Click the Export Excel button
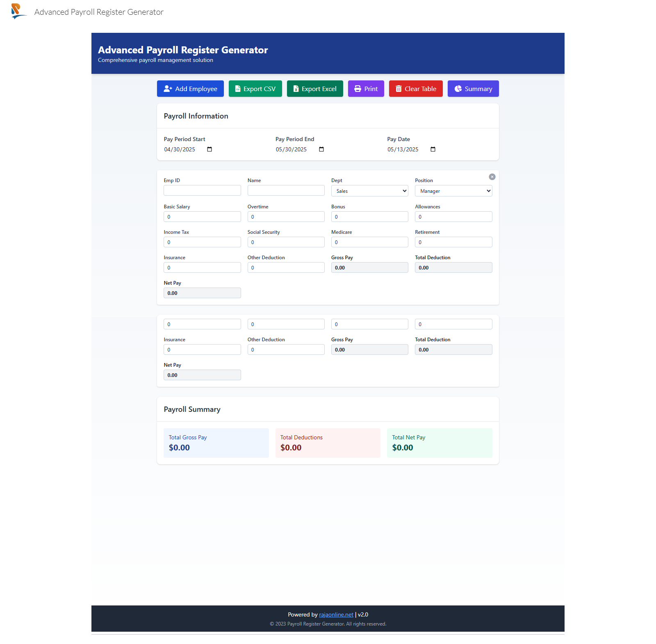656x644 pixels. tap(315, 89)
